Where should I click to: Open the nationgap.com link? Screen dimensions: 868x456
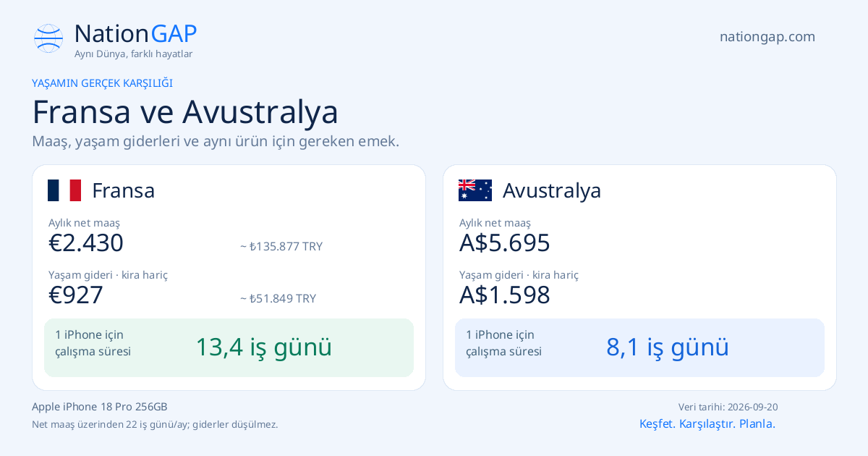pyautogui.click(x=767, y=36)
